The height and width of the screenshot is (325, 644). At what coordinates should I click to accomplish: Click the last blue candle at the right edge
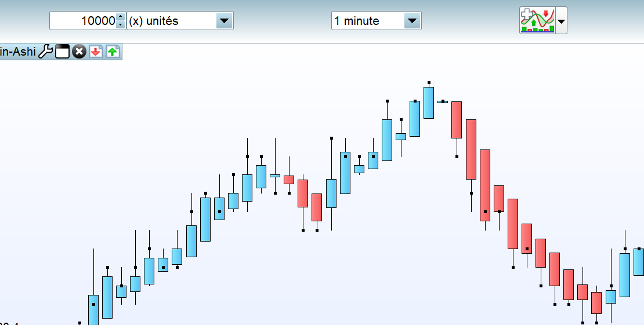(638, 262)
